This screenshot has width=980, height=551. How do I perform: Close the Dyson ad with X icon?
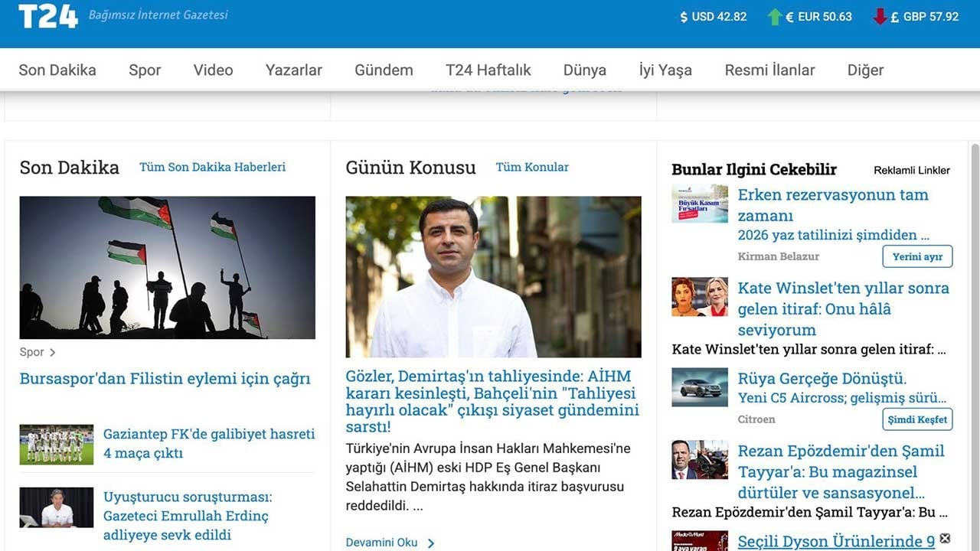tap(945, 538)
